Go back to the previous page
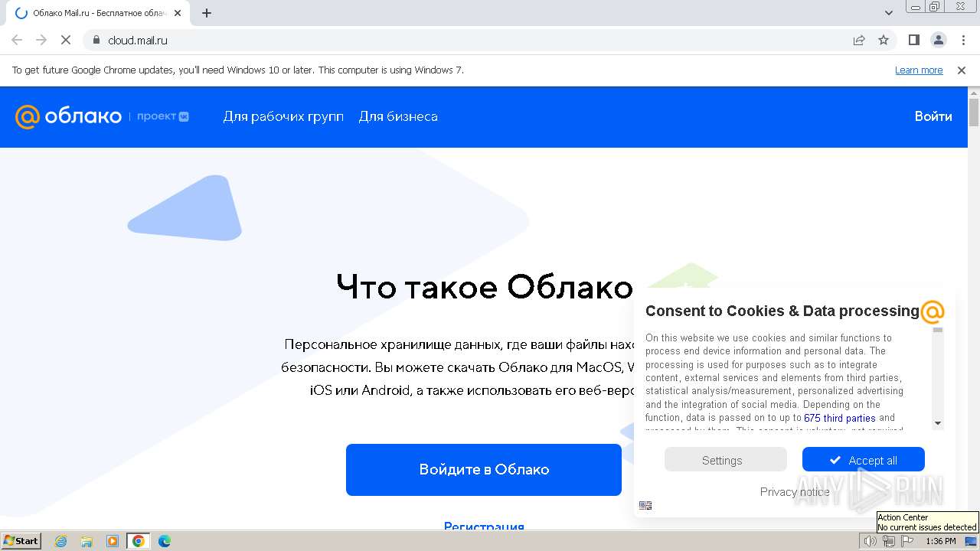 click(x=17, y=40)
